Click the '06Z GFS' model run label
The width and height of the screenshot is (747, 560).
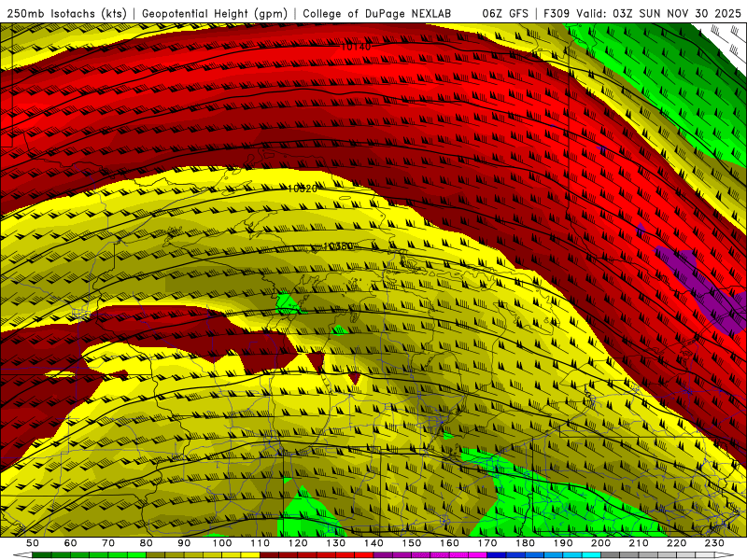coord(505,13)
